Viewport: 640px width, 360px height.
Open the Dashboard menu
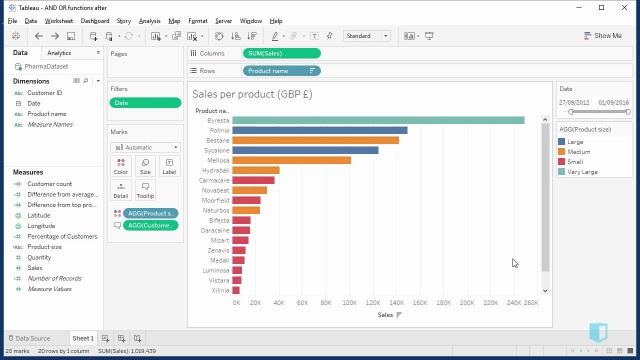[x=95, y=21]
